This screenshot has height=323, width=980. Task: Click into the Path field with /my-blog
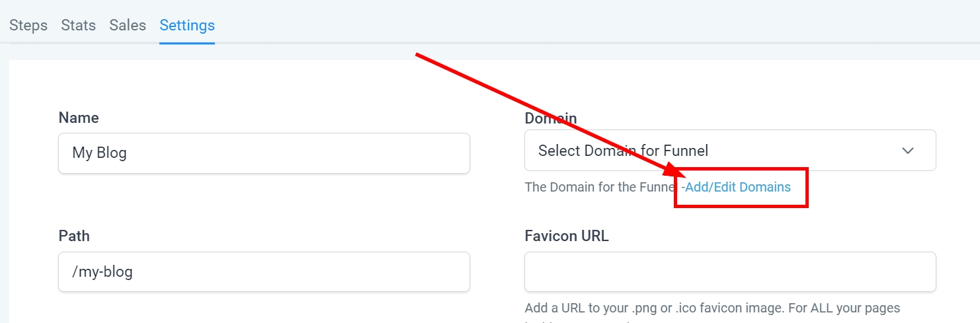tap(264, 271)
